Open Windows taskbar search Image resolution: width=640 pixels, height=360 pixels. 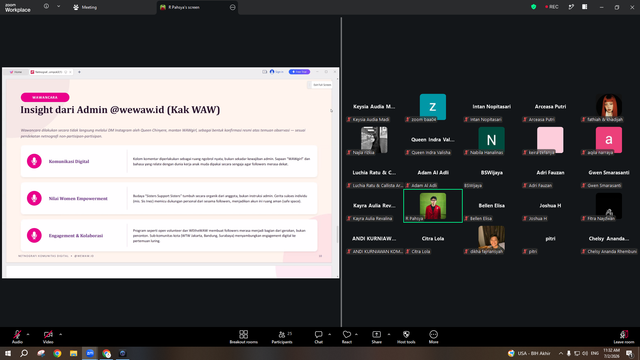click(24, 353)
